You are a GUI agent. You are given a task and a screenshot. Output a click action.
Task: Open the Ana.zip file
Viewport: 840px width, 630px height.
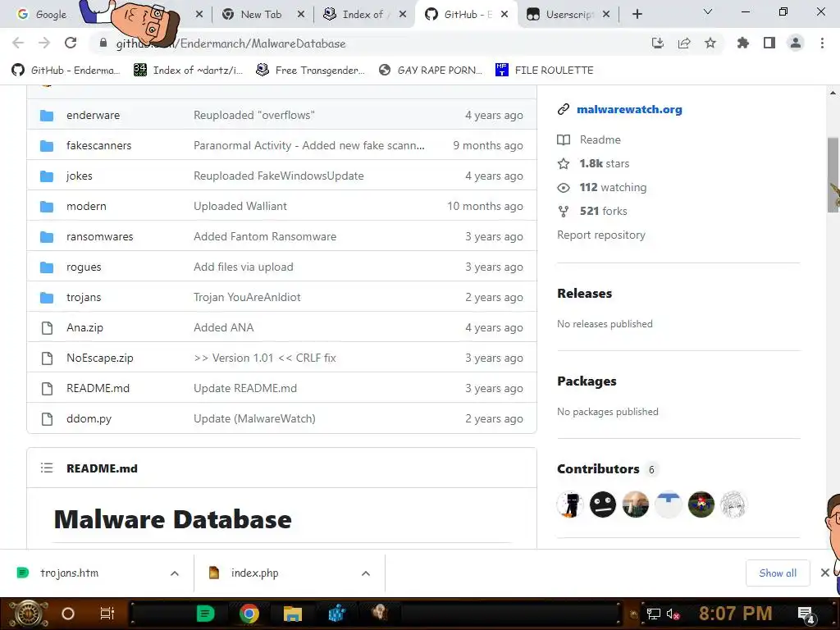coord(84,328)
